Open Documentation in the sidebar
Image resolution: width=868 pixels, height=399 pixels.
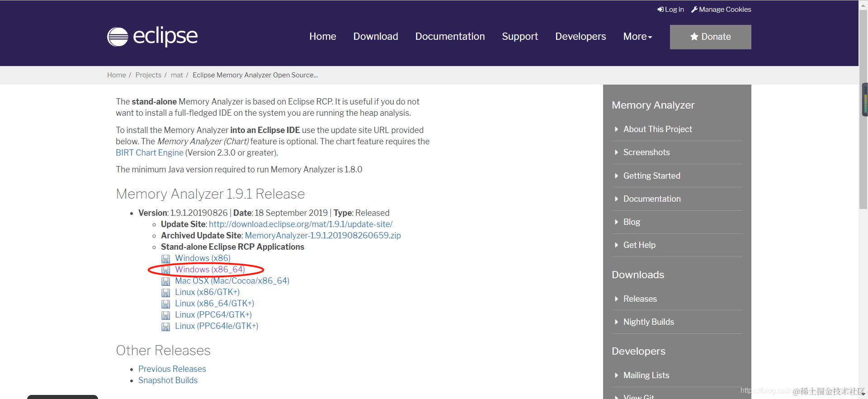point(652,199)
